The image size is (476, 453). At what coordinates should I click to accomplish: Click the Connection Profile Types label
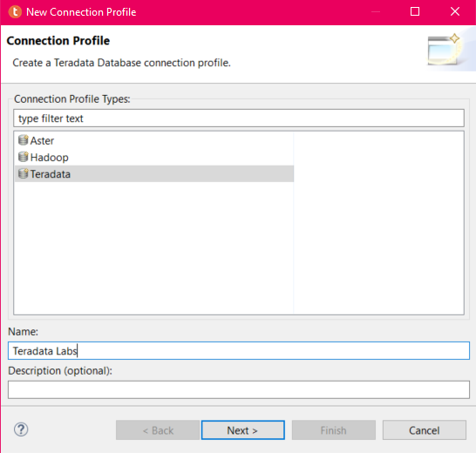pyautogui.click(x=72, y=99)
